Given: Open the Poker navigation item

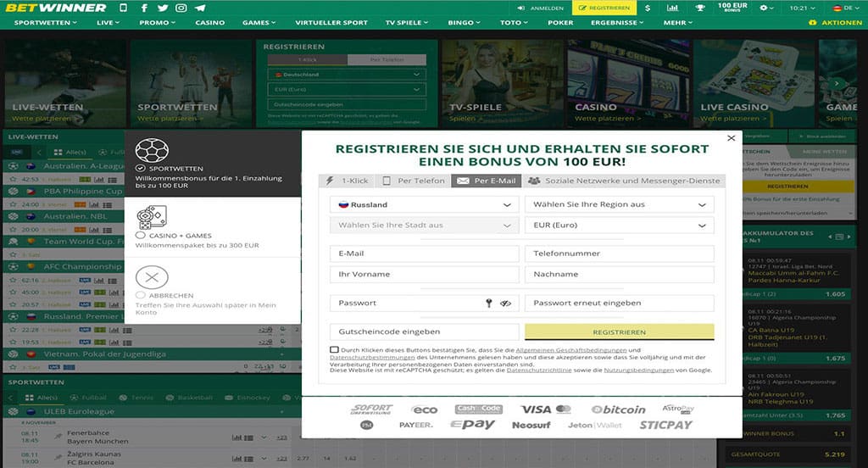Looking at the screenshot, I should (560, 23).
